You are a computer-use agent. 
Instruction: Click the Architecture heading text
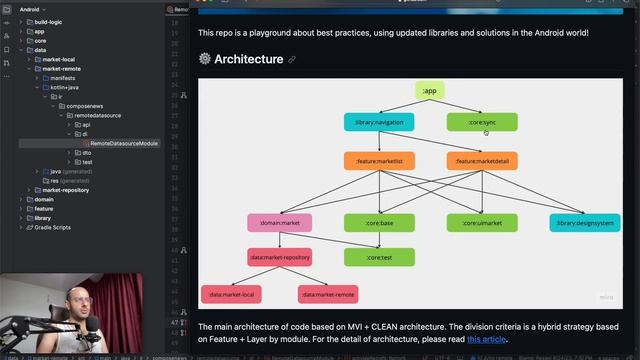tap(249, 59)
